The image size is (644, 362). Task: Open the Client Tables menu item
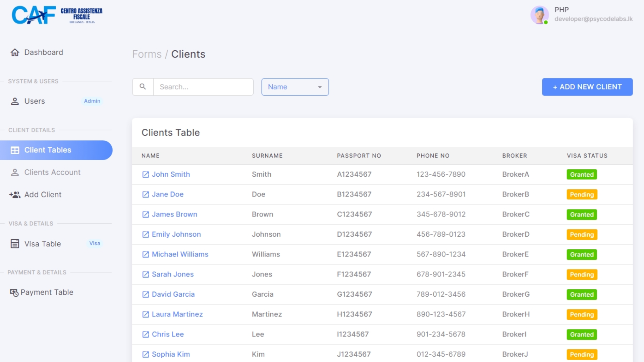[48, 150]
